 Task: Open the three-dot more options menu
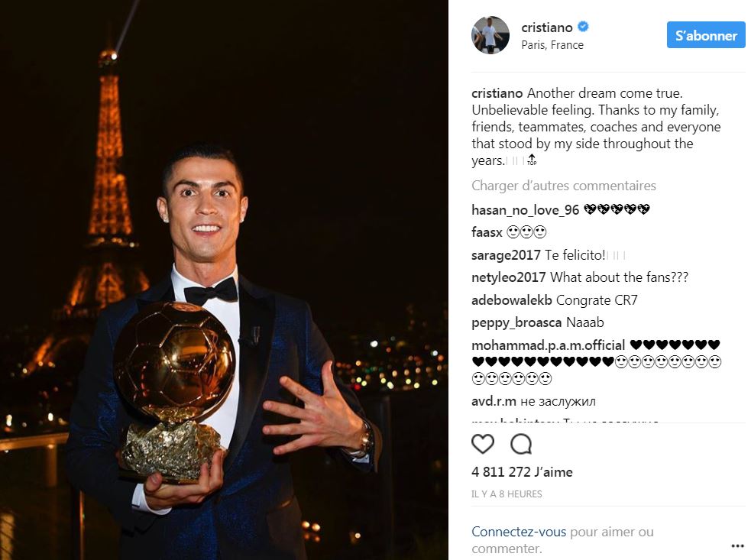coord(737,546)
